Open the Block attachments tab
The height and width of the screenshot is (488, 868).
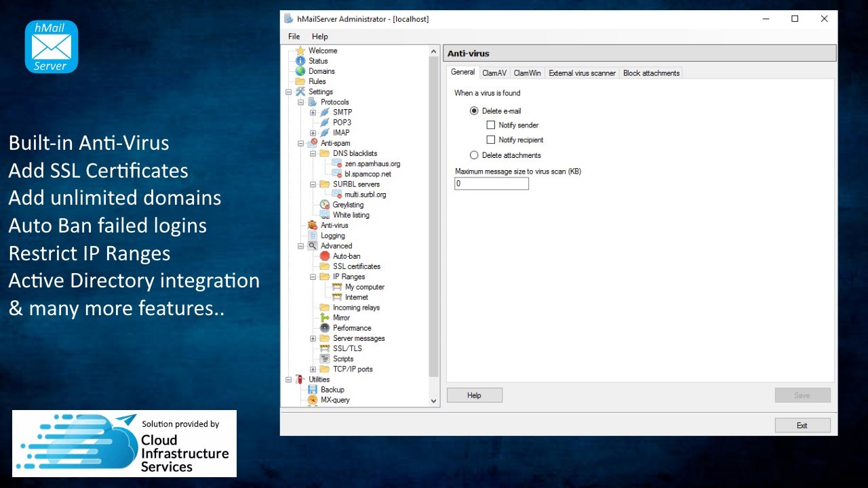(651, 73)
